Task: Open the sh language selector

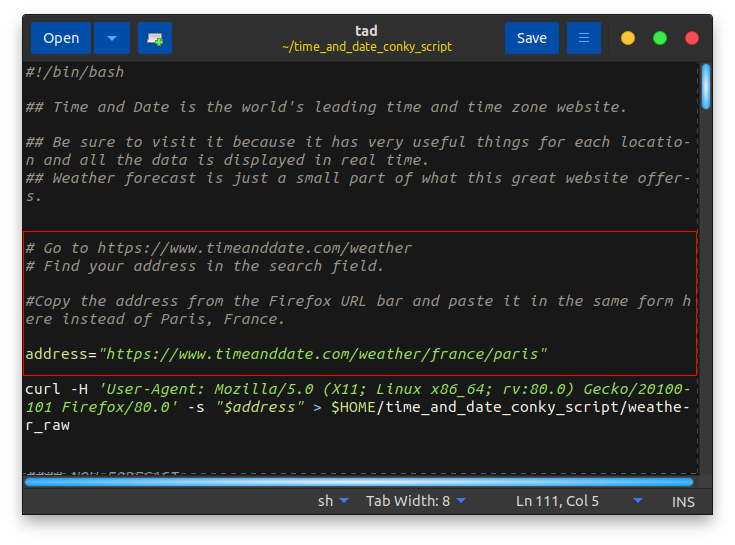Action: tap(333, 501)
